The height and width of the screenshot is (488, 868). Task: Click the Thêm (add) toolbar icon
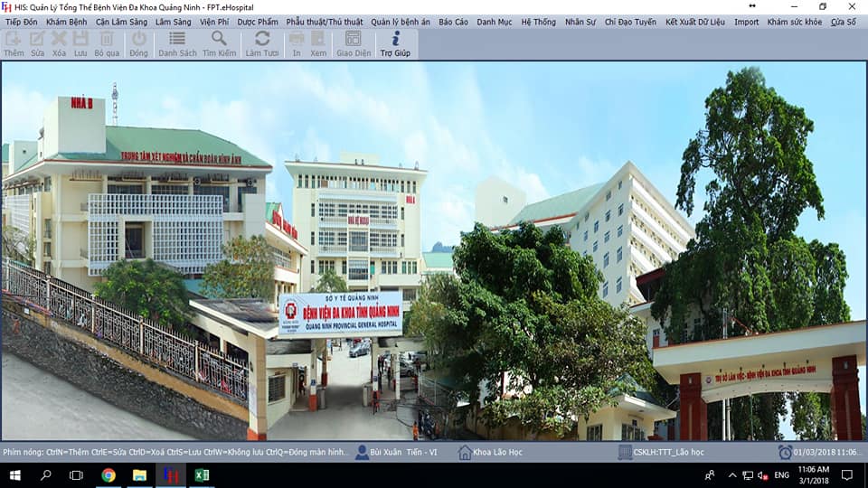pos(14,39)
